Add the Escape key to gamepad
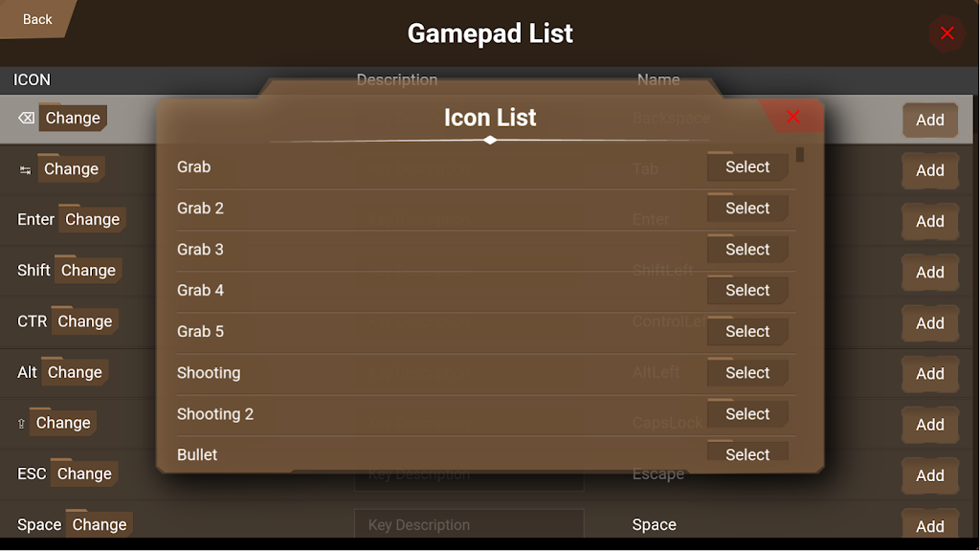Image resolution: width=980 pixels, height=551 pixels. [929, 475]
